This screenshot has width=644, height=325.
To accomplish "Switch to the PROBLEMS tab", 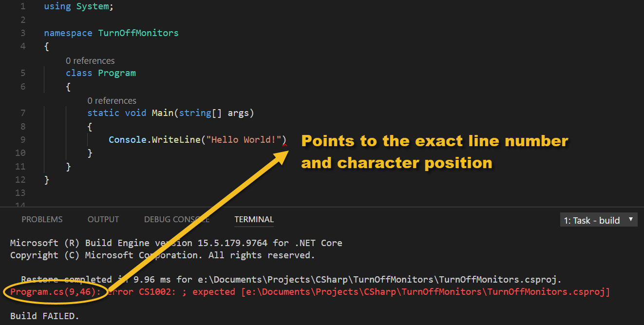I will click(x=42, y=219).
